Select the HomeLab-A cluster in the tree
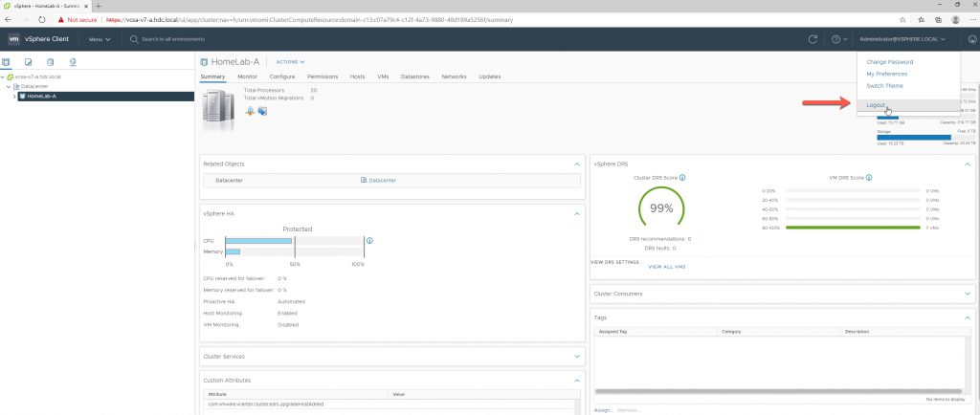Image resolution: width=980 pixels, height=415 pixels. tap(105, 97)
